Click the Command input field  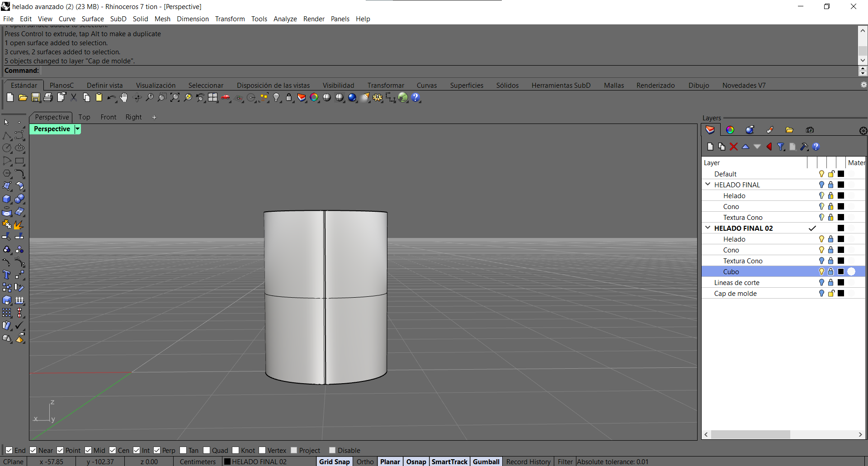click(449, 71)
